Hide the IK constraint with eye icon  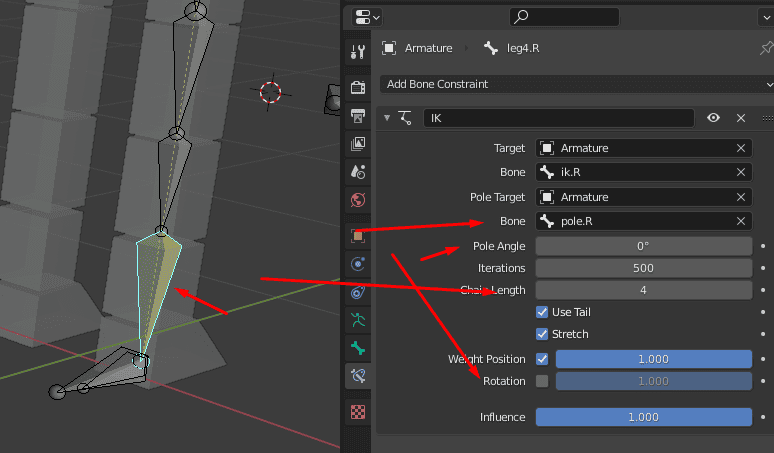click(713, 118)
